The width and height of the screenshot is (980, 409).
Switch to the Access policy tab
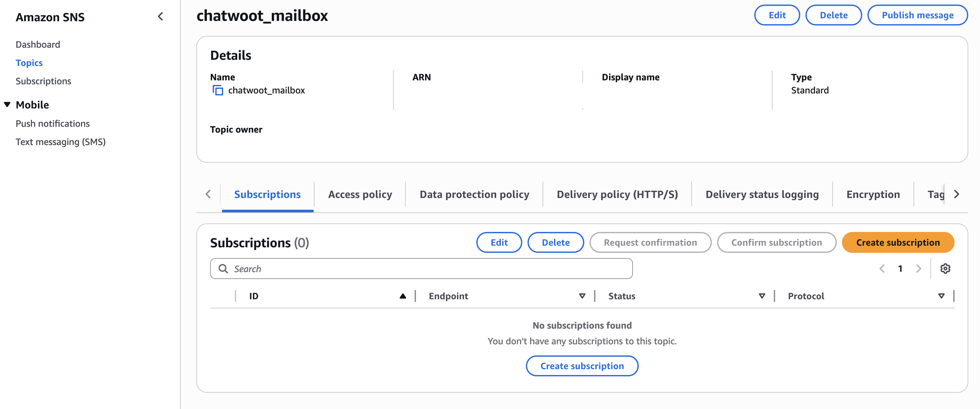coord(360,194)
